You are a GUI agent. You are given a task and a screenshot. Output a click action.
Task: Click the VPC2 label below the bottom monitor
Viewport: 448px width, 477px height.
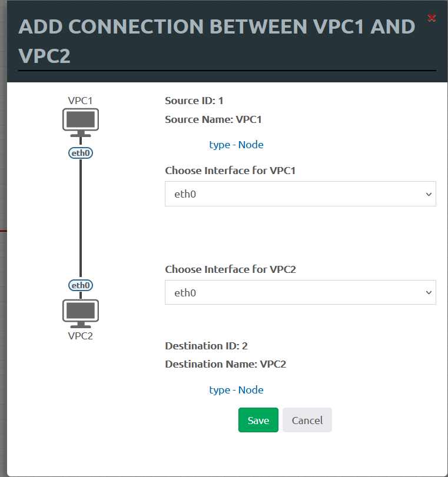tap(80, 336)
